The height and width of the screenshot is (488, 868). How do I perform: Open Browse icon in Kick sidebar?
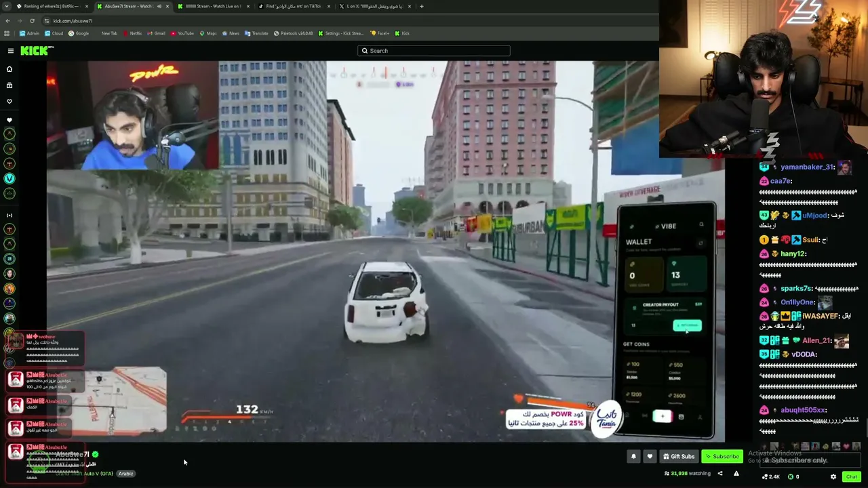(9, 85)
